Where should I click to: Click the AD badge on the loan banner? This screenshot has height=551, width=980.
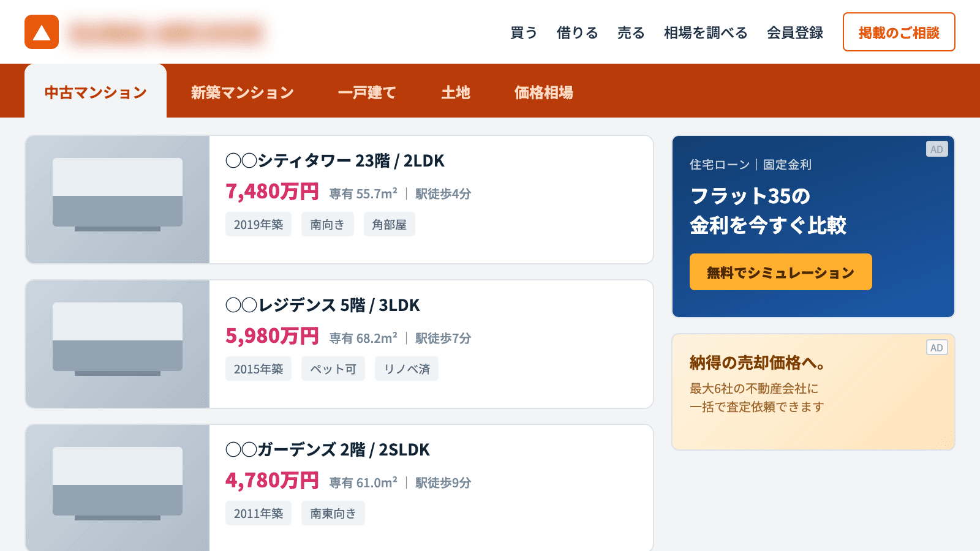click(x=937, y=149)
